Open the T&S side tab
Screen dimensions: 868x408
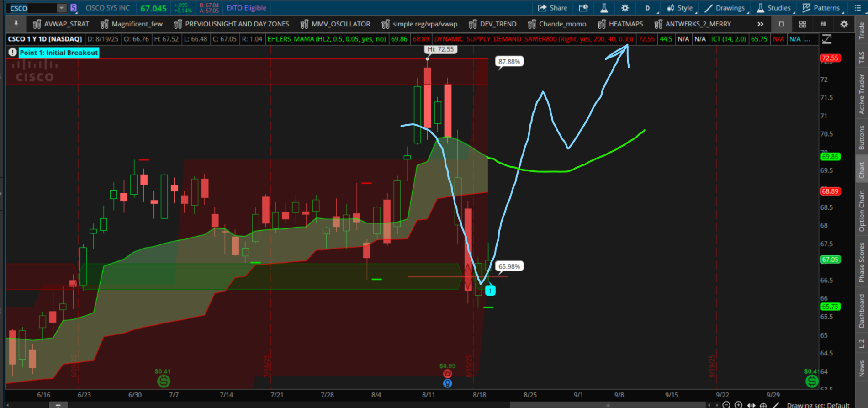pyautogui.click(x=862, y=57)
